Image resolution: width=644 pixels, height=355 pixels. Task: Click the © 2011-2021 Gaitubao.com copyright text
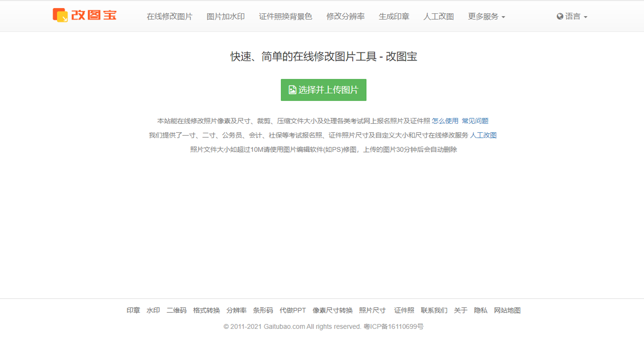(292, 327)
